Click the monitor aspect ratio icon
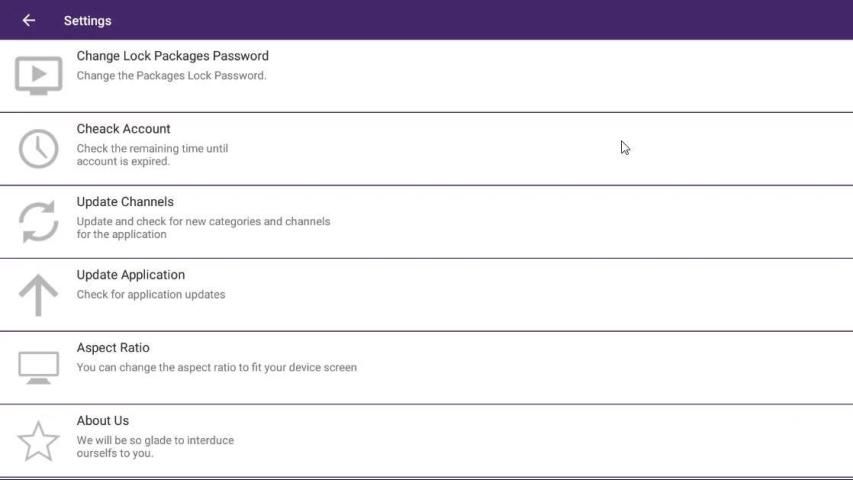Viewport: 853px width, 480px height. pyautogui.click(x=39, y=367)
